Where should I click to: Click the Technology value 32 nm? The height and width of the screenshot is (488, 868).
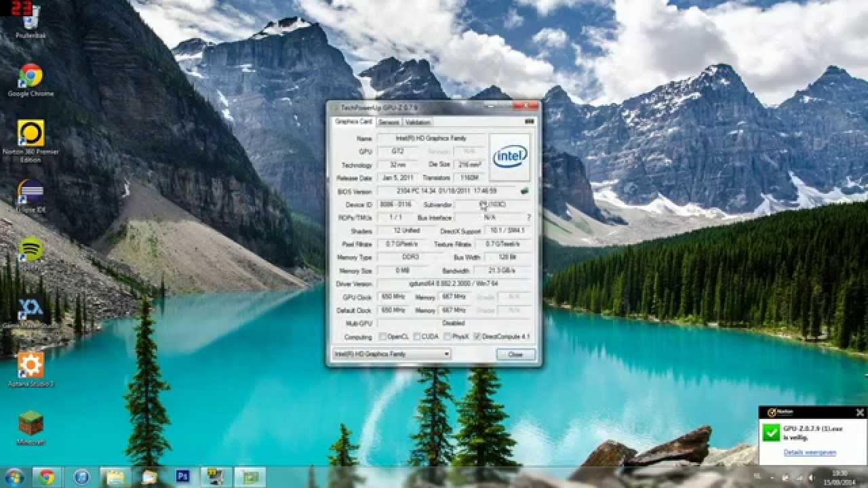tap(397, 165)
